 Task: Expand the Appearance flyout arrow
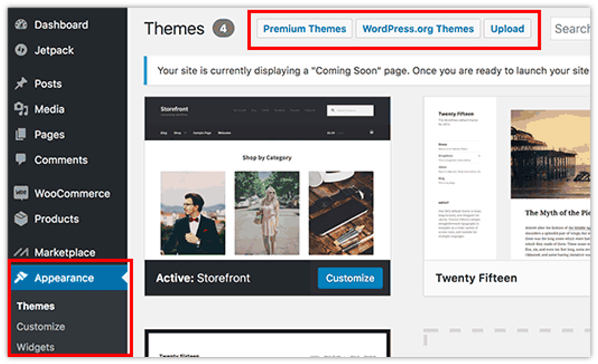click(123, 278)
